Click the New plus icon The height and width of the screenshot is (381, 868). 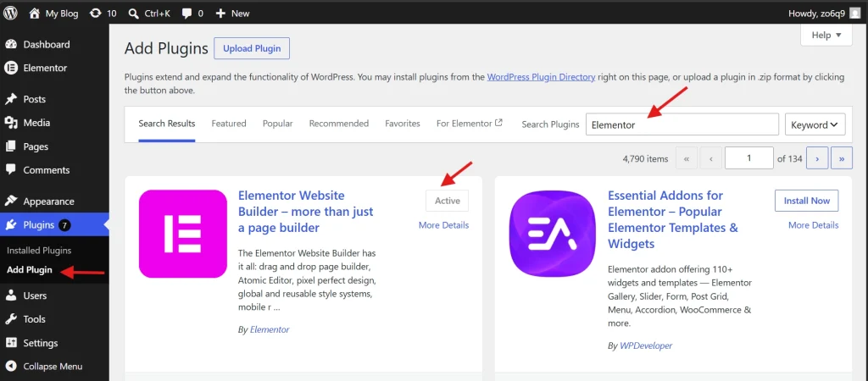click(220, 14)
